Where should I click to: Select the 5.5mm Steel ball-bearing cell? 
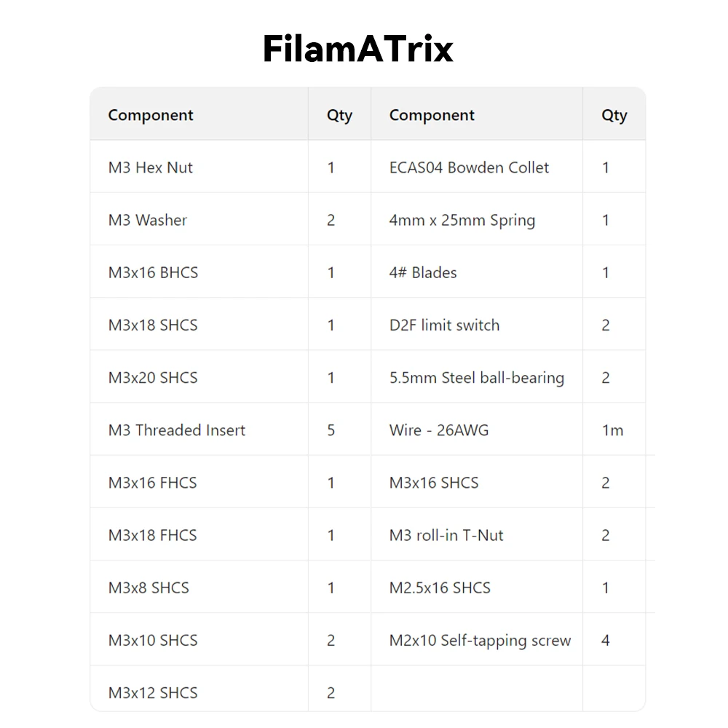[477, 377]
